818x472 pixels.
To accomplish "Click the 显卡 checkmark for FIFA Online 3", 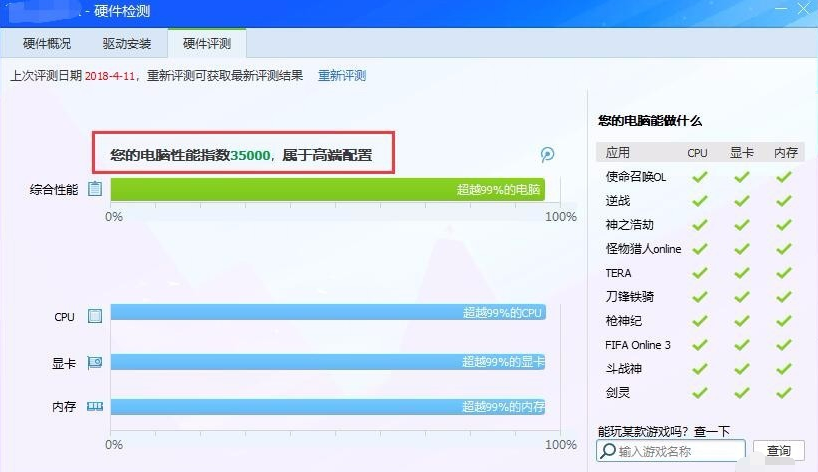I will (x=741, y=345).
